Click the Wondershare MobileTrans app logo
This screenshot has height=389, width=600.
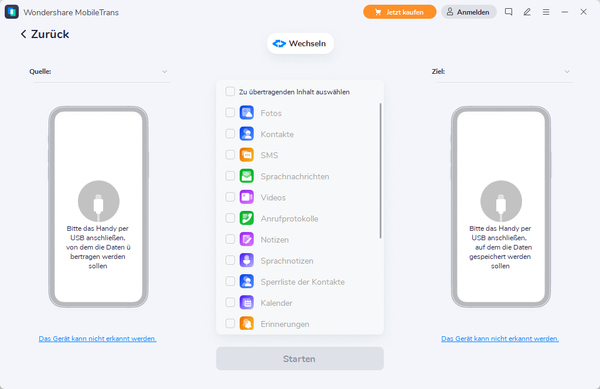[12, 12]
